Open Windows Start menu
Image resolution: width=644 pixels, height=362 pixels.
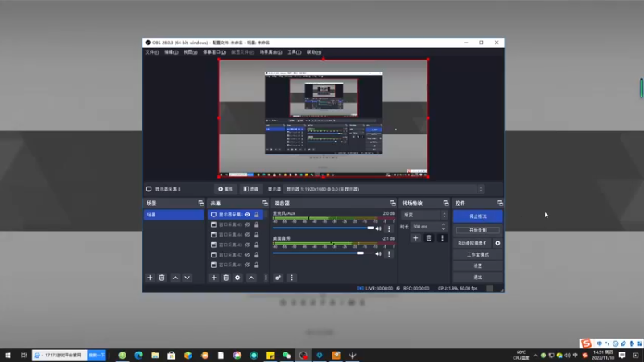pos(8,355)
